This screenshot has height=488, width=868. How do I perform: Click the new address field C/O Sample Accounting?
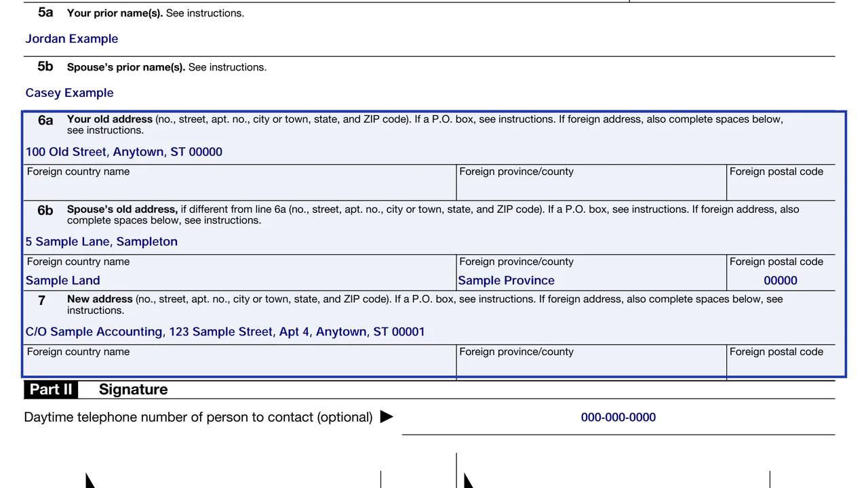pyautogui.click(x=430, y=332)
